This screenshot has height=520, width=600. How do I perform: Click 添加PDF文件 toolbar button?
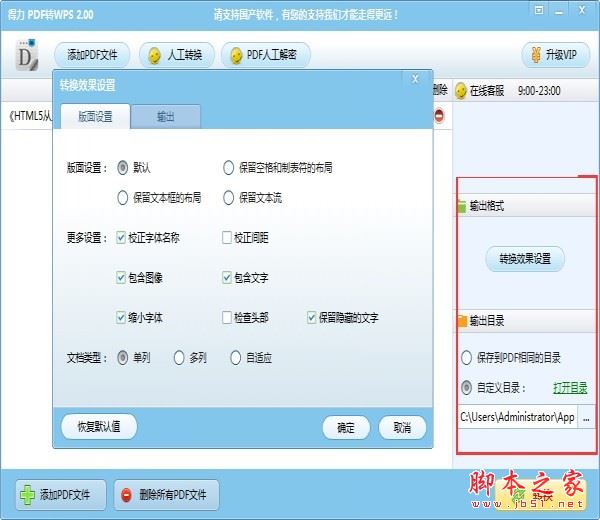92,55
